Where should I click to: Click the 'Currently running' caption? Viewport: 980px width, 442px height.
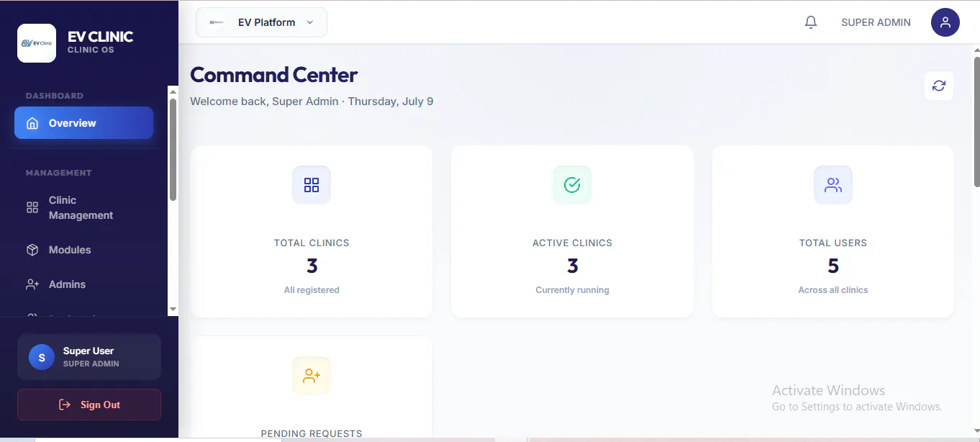572,290
